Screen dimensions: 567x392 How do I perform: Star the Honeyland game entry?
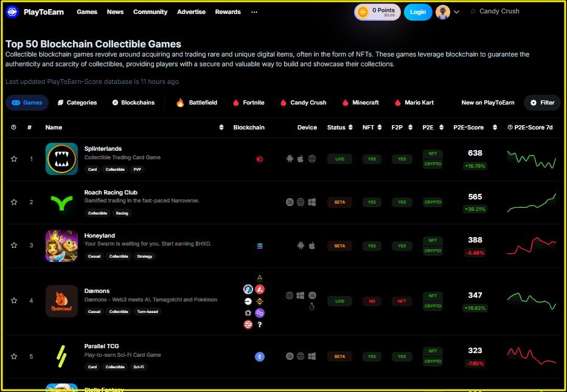[x=14, y=246]
